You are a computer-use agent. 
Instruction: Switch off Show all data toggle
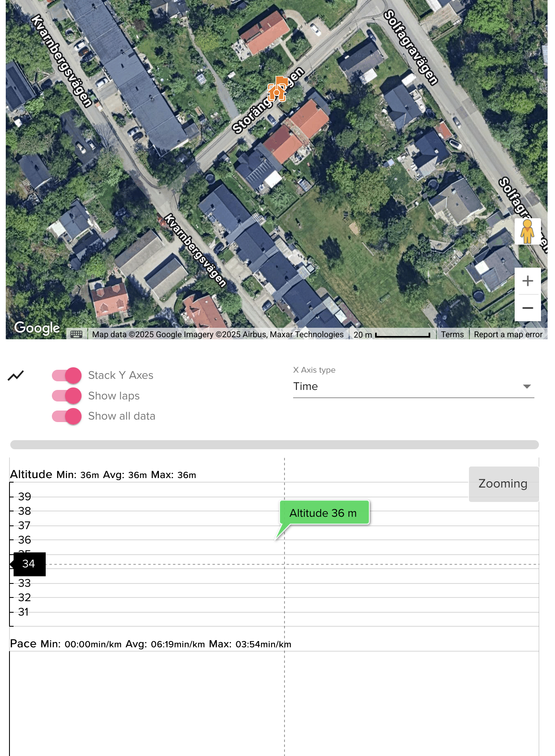pyautogui.click(x=66, y=416)
